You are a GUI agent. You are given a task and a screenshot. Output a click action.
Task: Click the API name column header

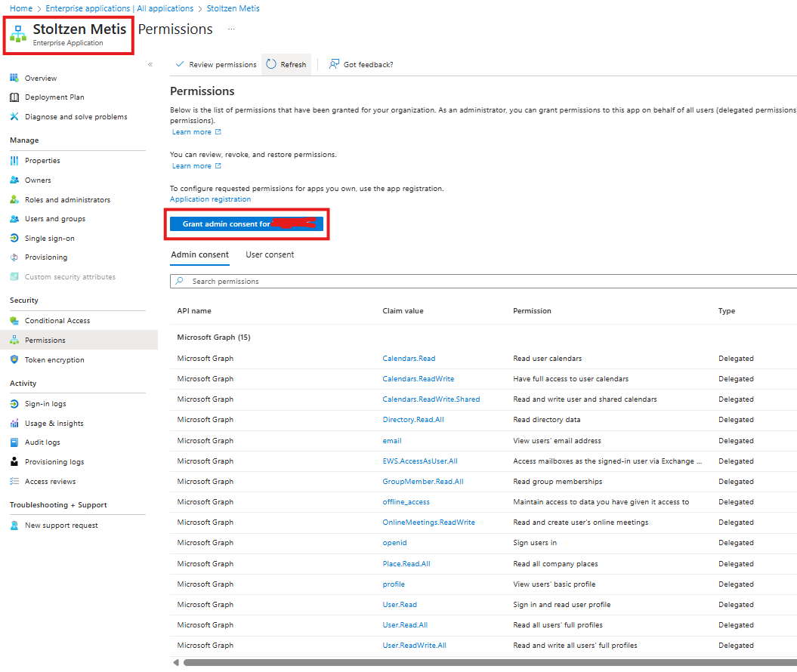point(194,310)
